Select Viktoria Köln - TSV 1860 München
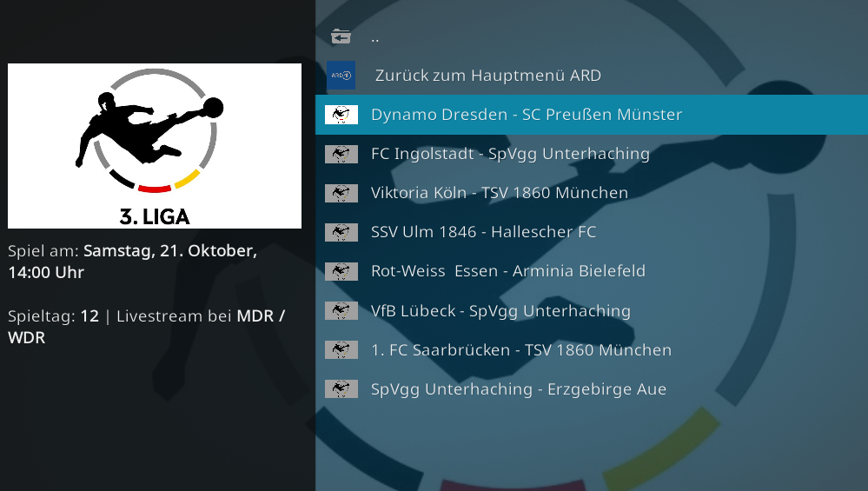868x491 pixels. (x=592, y=193)
